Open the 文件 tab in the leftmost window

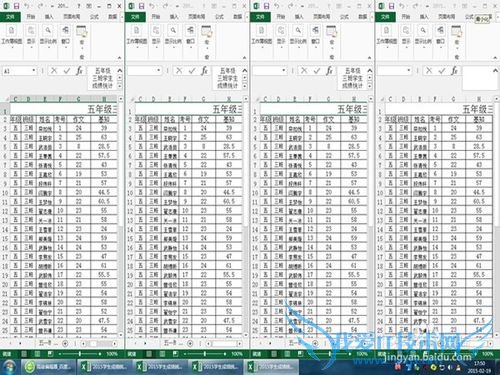coord(10,17)
